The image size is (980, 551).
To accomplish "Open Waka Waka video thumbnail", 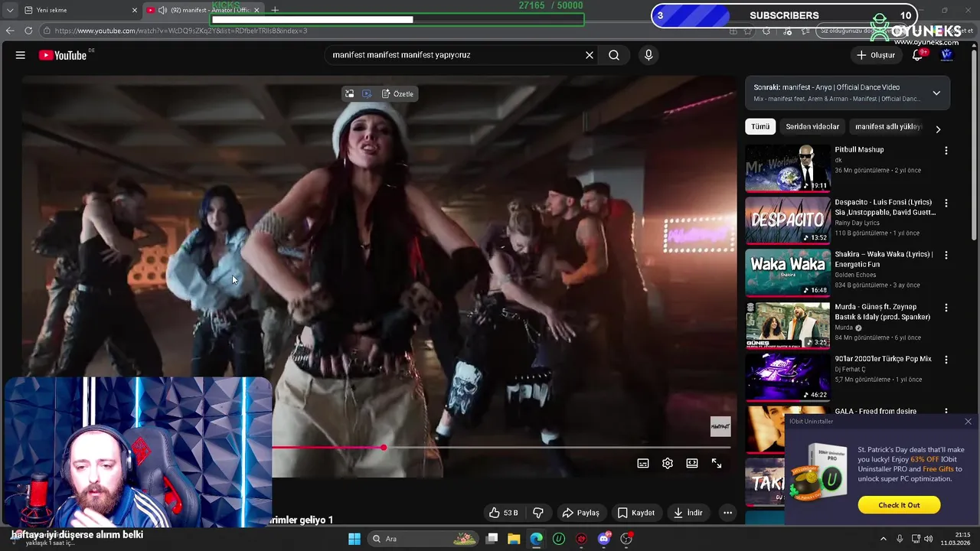I will (788, 272).
